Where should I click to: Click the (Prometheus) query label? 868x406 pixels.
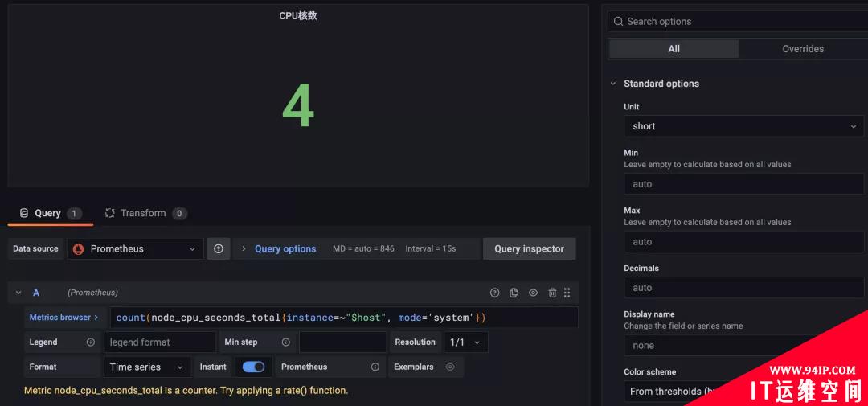92,293
